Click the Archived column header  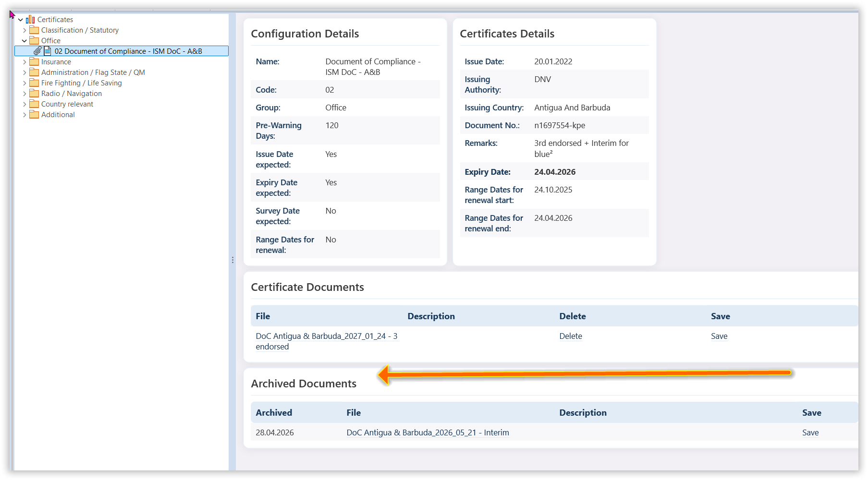click(x=274, y=413)
